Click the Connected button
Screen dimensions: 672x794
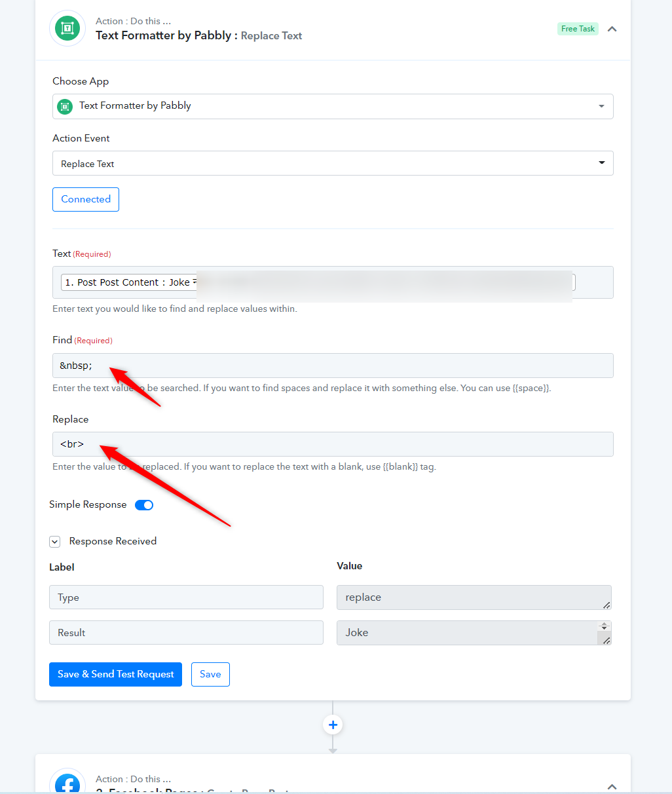pyautogui.click(x=86, y=199)
